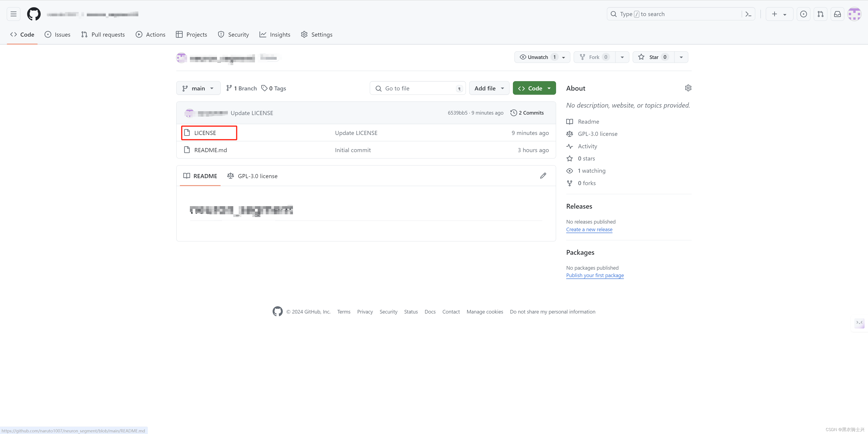Open the issues icon in header
868x434 pixels.
pyautogui.click(x=804, y=14)
